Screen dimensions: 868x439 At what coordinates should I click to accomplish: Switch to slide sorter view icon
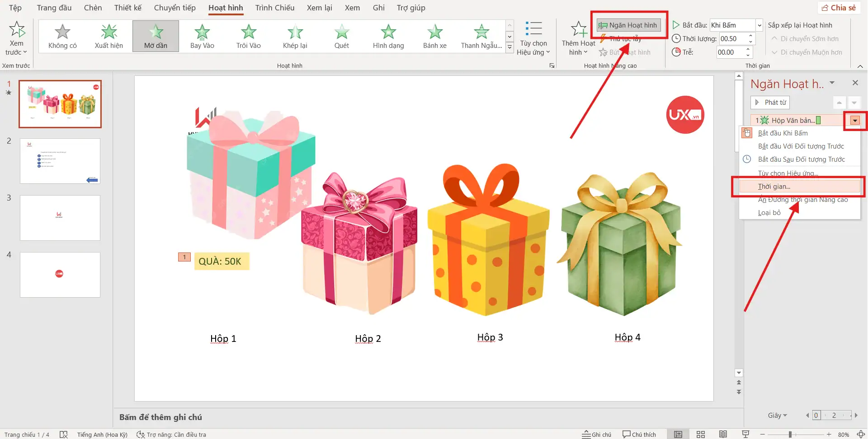click(x=700, y=434)
